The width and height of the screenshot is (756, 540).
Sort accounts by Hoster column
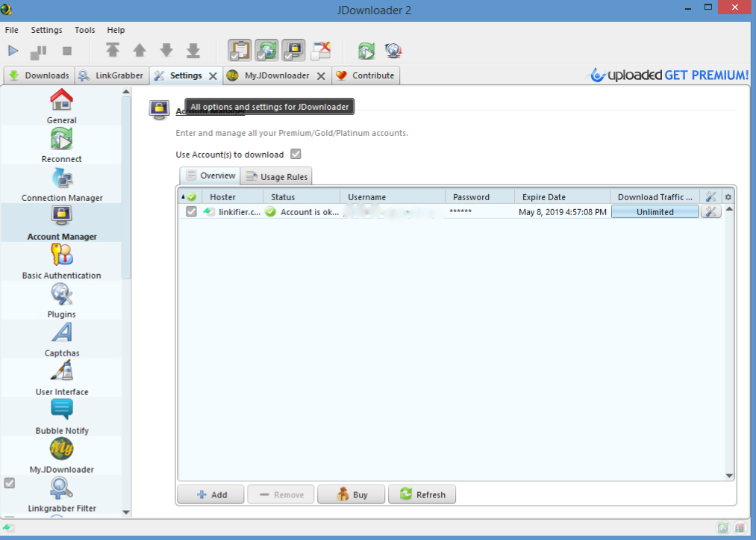click(x=233, y=197)
